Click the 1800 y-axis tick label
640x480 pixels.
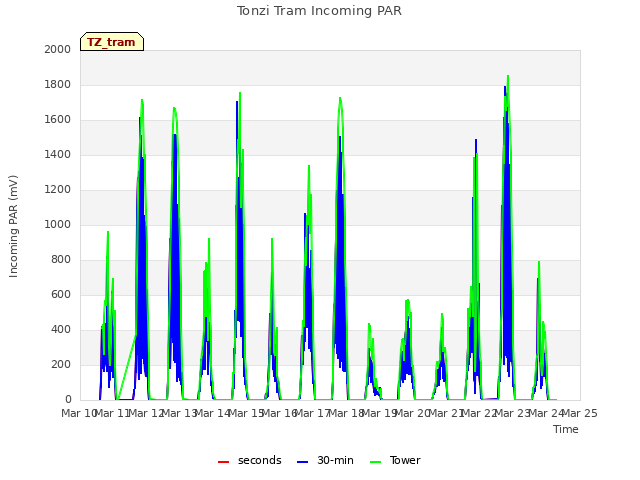point(58,84)
